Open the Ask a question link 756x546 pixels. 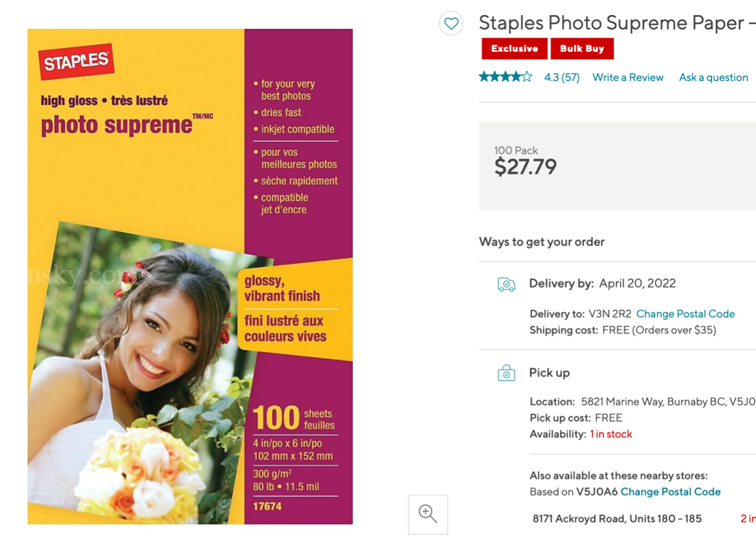pos(714,77)
